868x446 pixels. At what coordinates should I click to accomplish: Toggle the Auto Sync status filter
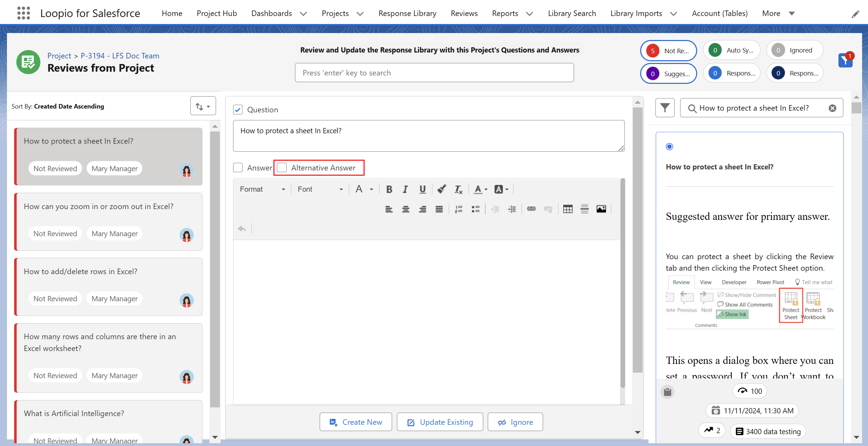click(732, 50)
